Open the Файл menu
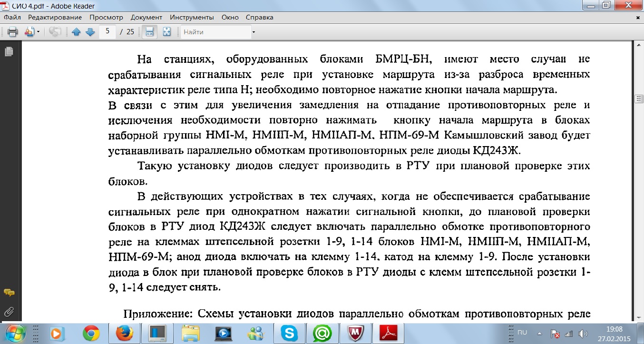The image size is (644, 344). click(12, 17)
